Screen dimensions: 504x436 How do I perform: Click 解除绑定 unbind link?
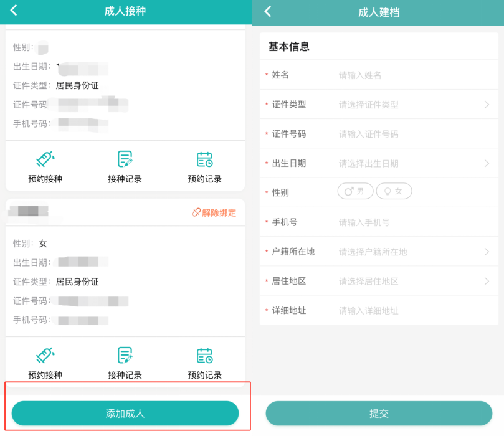214,212
